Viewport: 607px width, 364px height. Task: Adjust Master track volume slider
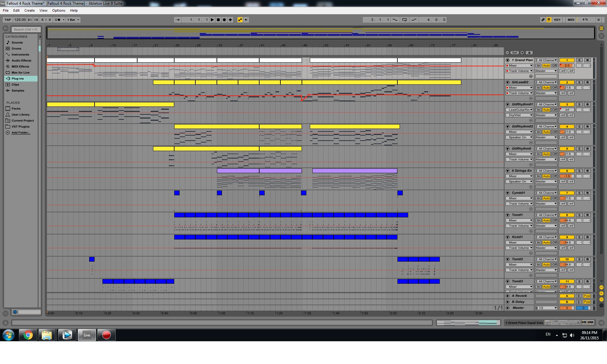click(567, 308)
